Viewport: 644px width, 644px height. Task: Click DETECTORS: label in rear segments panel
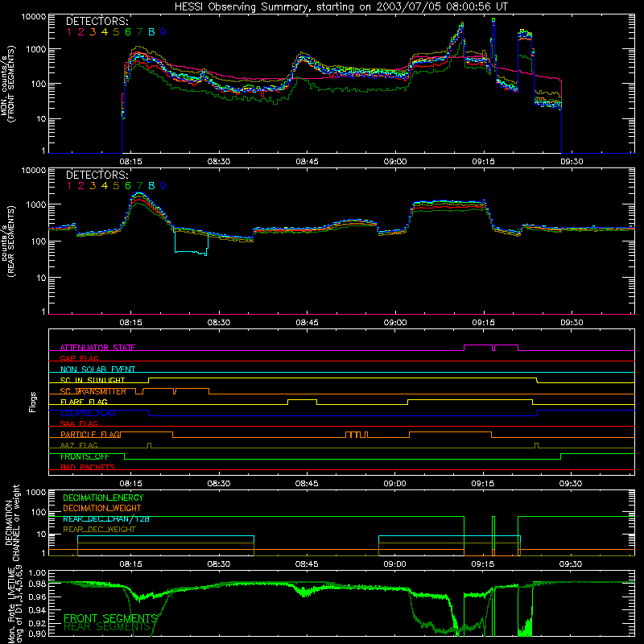97,175
